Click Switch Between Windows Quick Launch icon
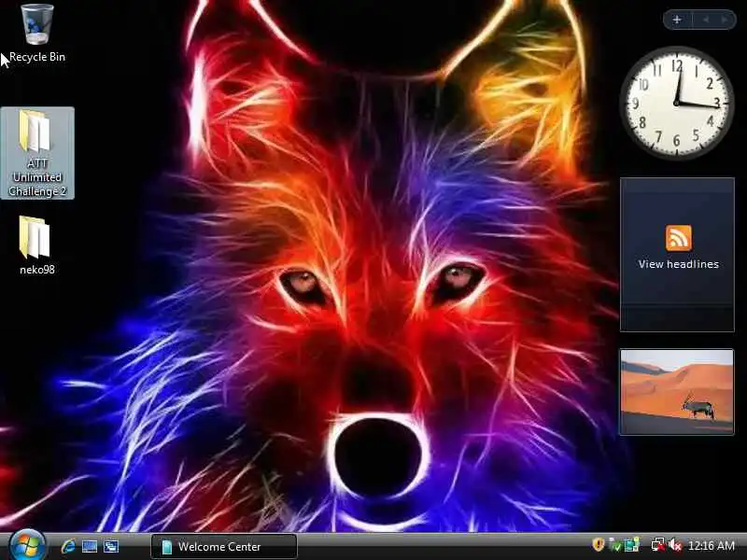Image resolution: width=747 pixels, height=560 pixels. pyautogui.click(x=111, y=546)
